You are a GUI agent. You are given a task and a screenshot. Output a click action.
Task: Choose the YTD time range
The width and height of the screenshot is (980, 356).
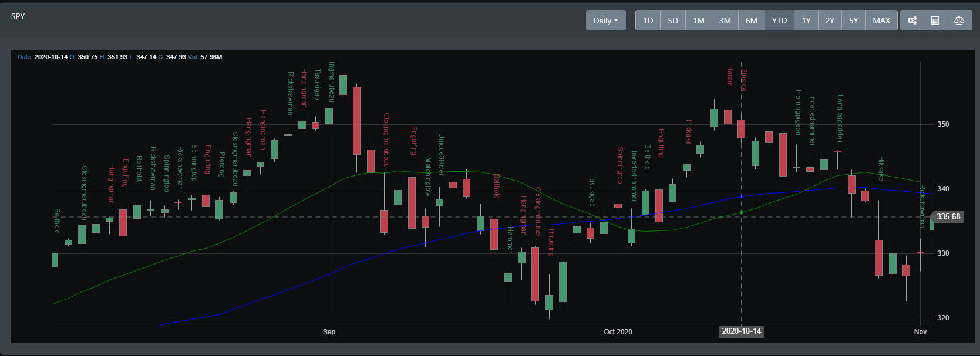(780, 21)
